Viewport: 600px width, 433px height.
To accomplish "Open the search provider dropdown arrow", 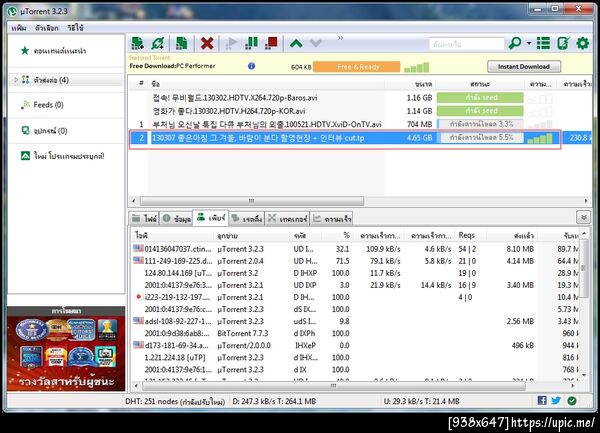I will (x=529, y=43).
